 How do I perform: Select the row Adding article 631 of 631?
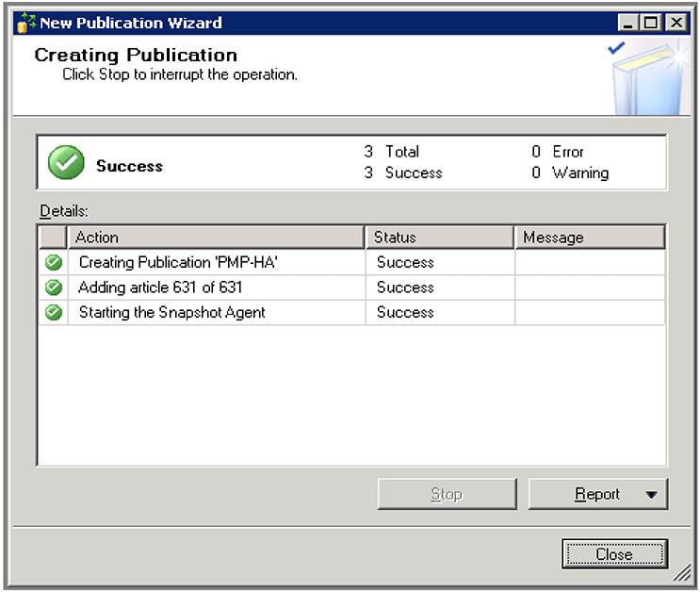pos(351,288)
